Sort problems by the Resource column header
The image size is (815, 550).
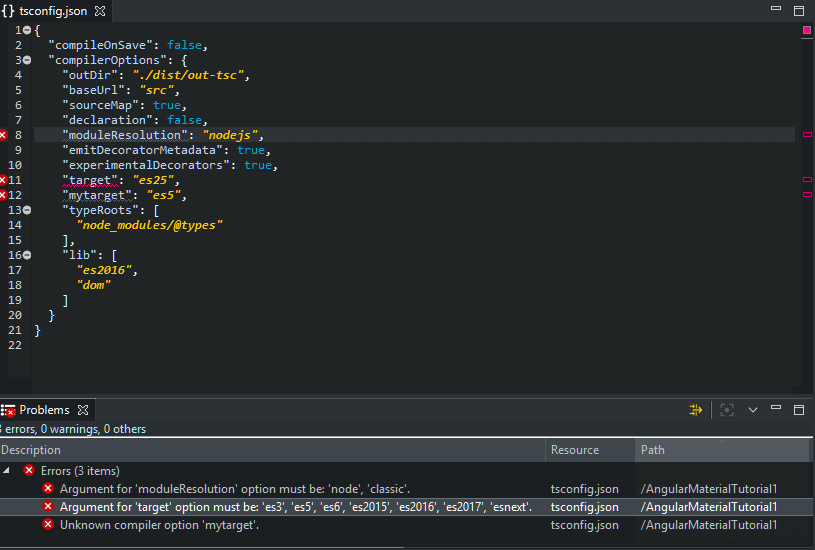click(575, 450)
